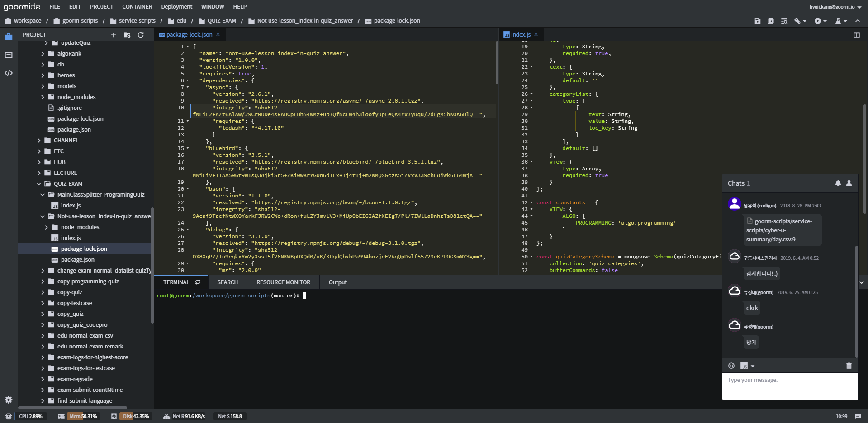Click the disk icon in status bar

114,416
